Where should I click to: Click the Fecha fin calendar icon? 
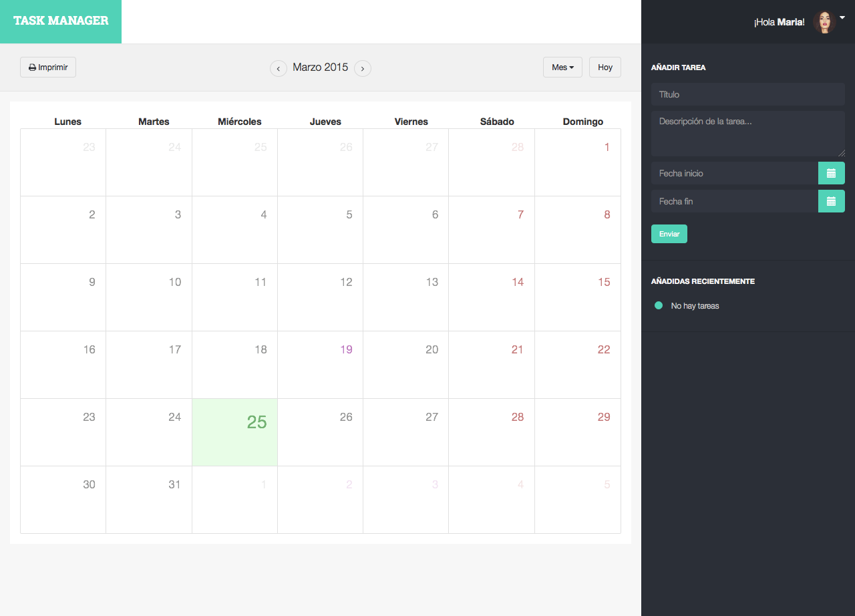831,201
